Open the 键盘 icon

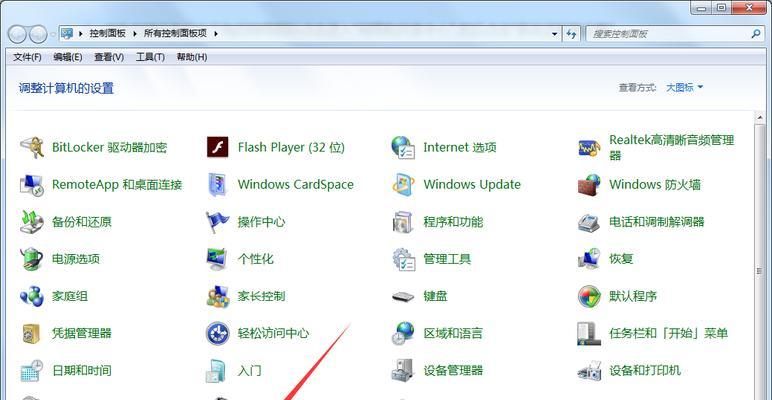point(403,297)
